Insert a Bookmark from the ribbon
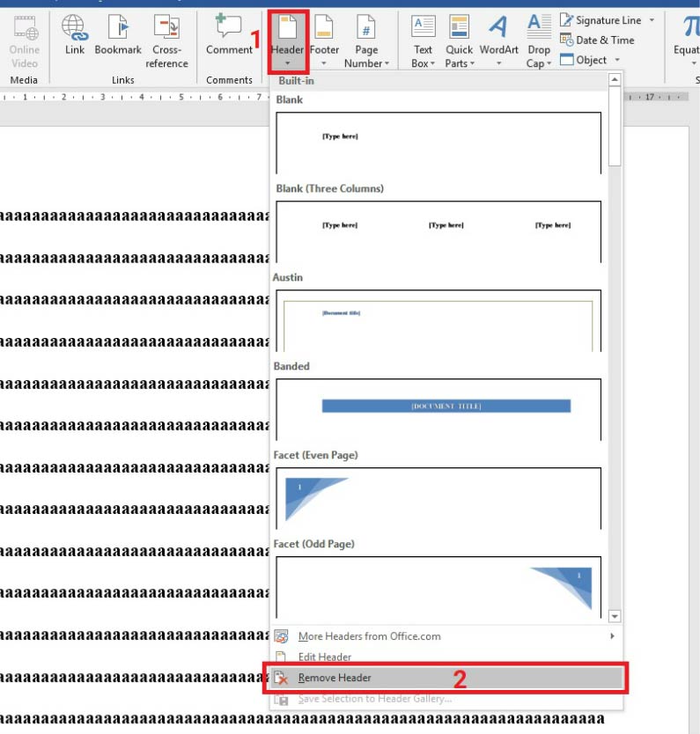Screen dimensions: 700x734 coord(118,29)
